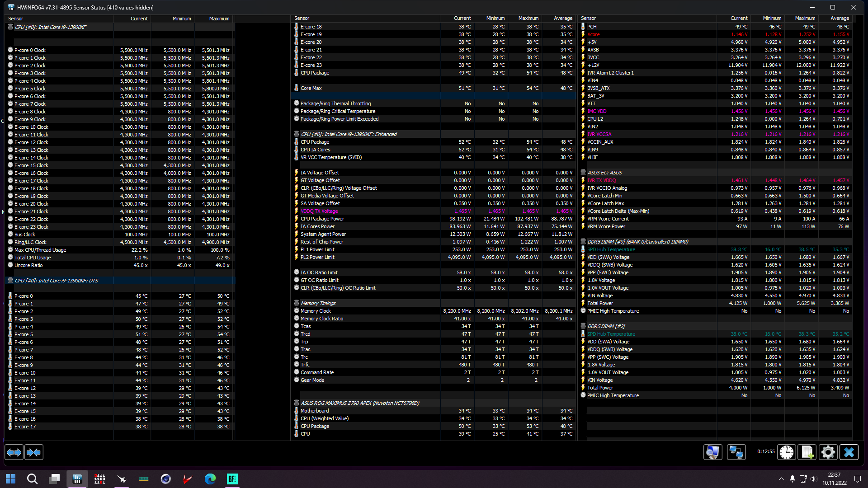Image resolution: width=868 pixels, height=488 pixels.
Task: Close sensors with the blue X button
Action: [x=849, y=452]
